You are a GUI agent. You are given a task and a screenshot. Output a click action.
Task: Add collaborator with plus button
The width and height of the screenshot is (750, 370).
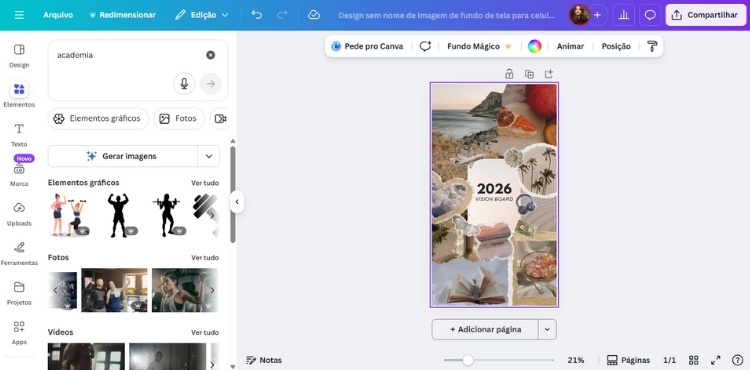pos(597,15)
